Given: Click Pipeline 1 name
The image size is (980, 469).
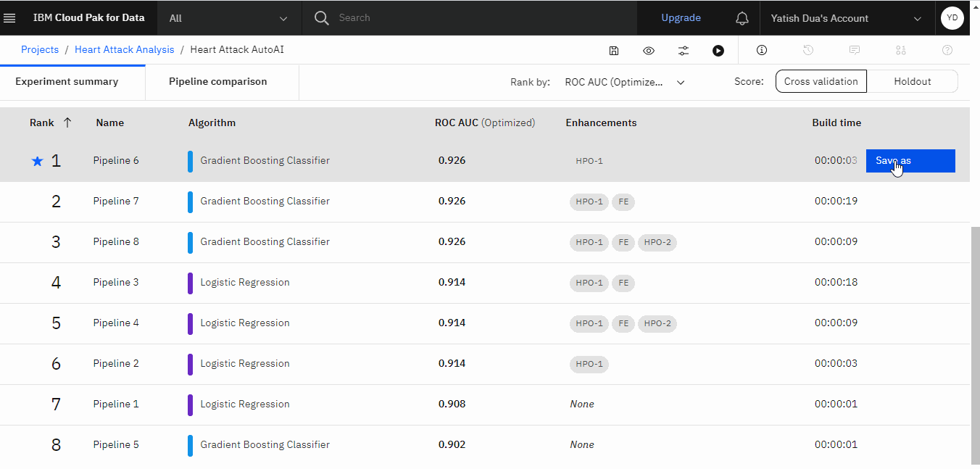Looking at the screenshot, I should 116,404.
